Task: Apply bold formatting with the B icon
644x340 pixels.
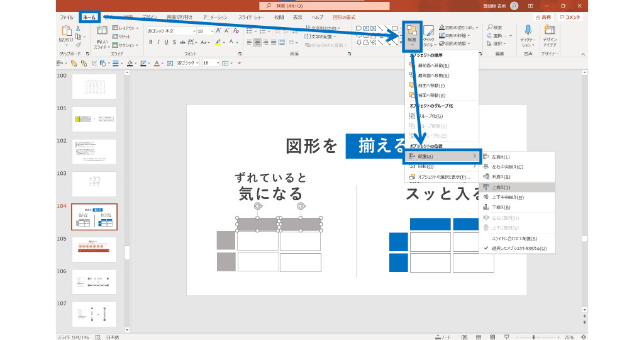Action: click(151, 42)
